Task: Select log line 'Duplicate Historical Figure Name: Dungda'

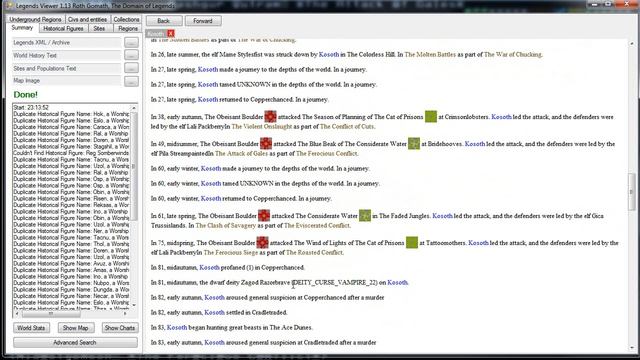Action: 71,289
